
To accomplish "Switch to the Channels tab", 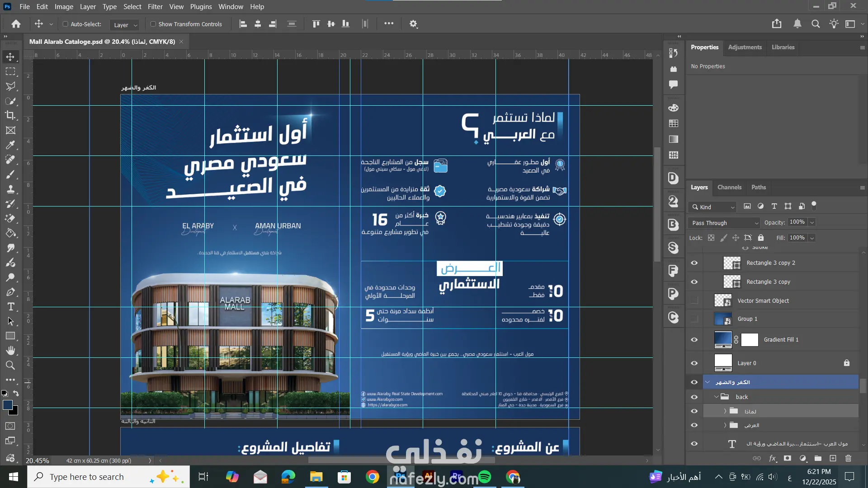I will click(729, 187).
